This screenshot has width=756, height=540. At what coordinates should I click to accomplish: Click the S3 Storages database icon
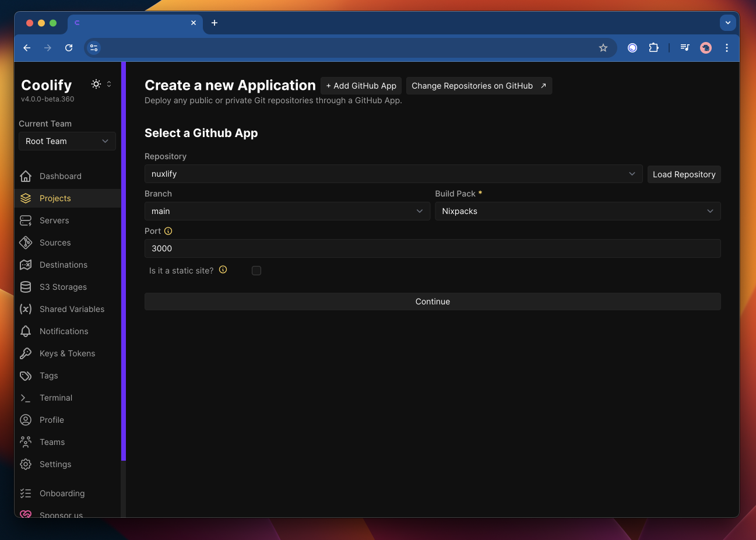26,287
